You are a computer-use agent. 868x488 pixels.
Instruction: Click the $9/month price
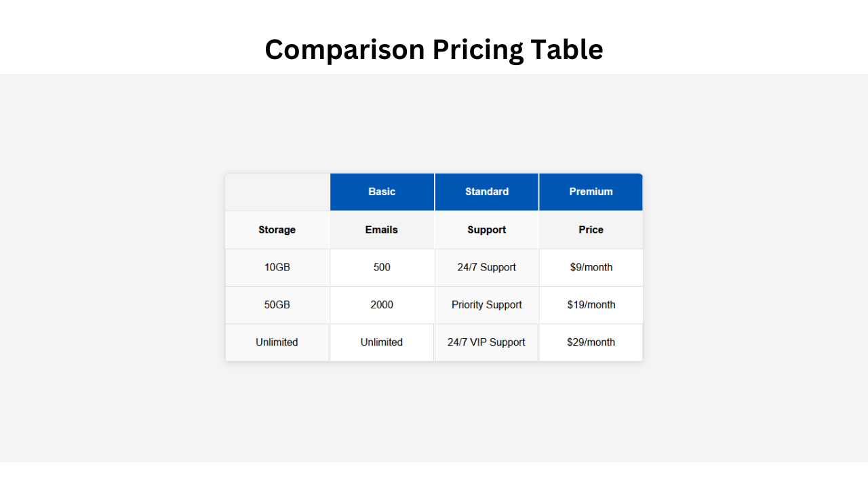tap(591, 267)
